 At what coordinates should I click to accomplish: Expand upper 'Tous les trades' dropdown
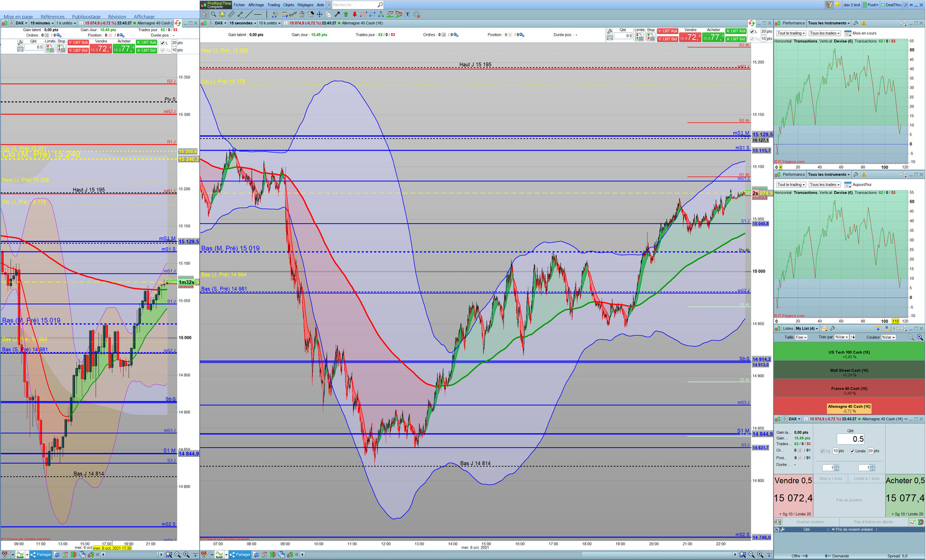click(825, 33)
